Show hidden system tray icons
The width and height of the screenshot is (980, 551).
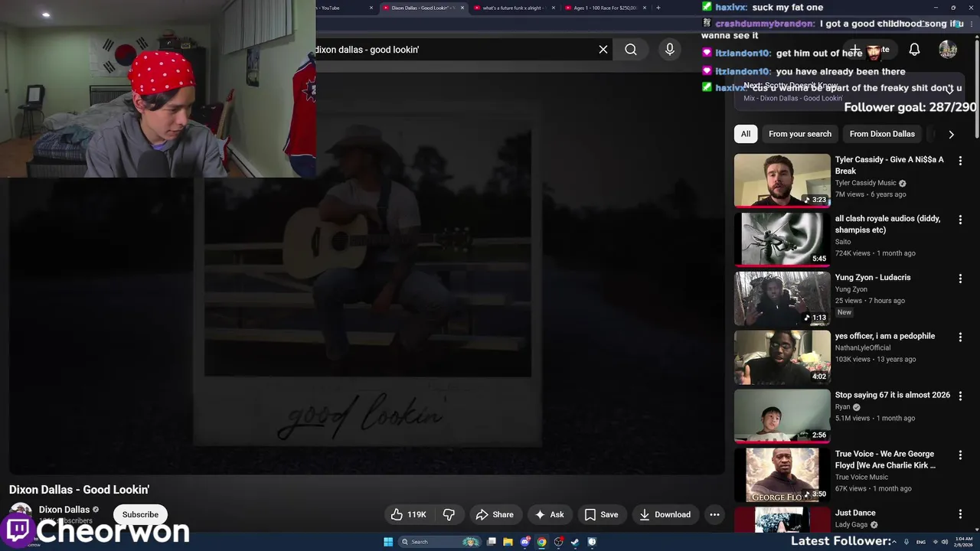pyautogui.click(x=894, y=542)
